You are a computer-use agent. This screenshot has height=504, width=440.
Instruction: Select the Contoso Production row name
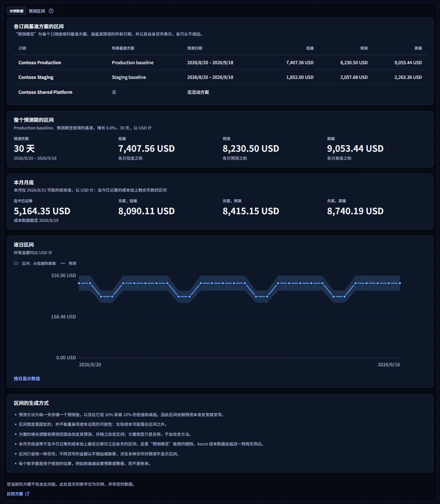(40, 63)
